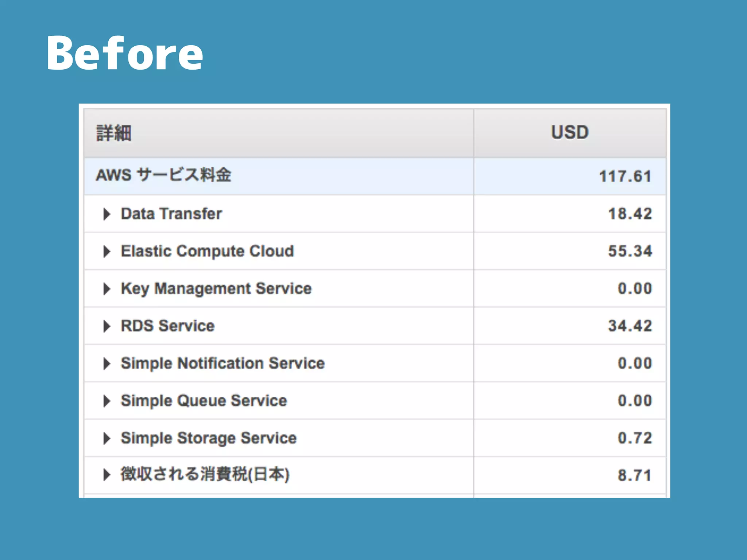Expand the 徴収される消費税(日本) row triangle

point(107,475)
